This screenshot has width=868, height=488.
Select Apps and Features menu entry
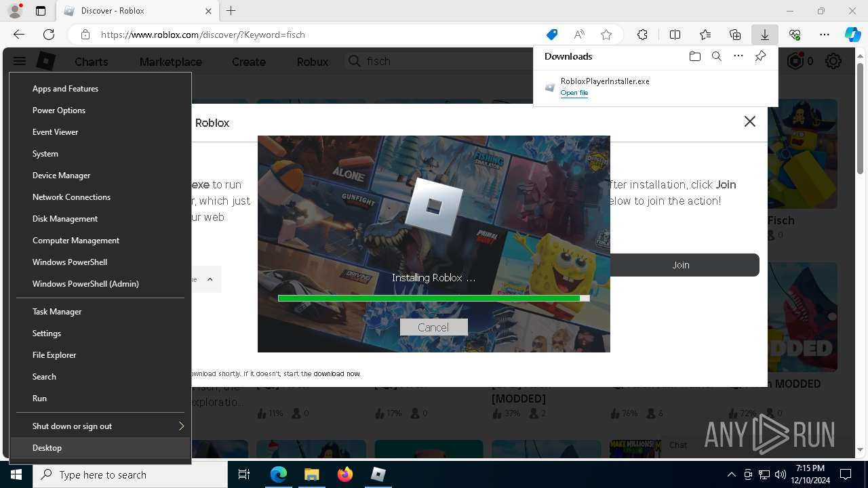100,89
